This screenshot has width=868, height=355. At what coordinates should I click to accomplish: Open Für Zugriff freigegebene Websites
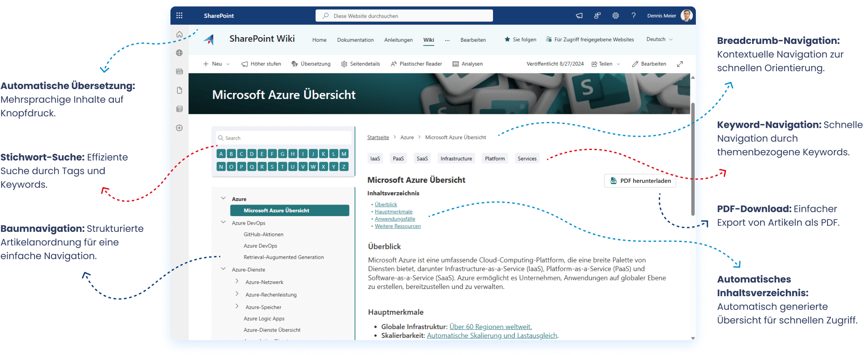tap(590, 40)
